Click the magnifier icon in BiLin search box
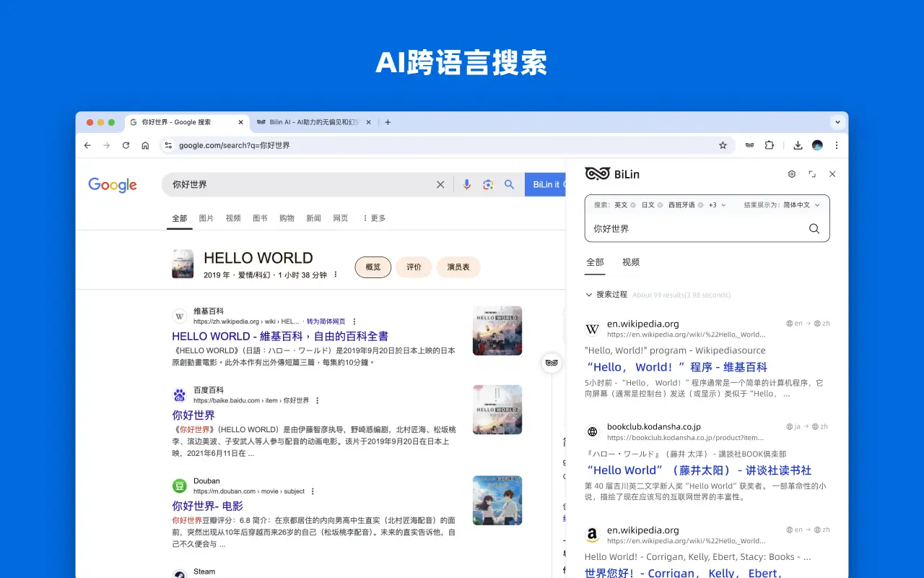 (x=814, y=228)
